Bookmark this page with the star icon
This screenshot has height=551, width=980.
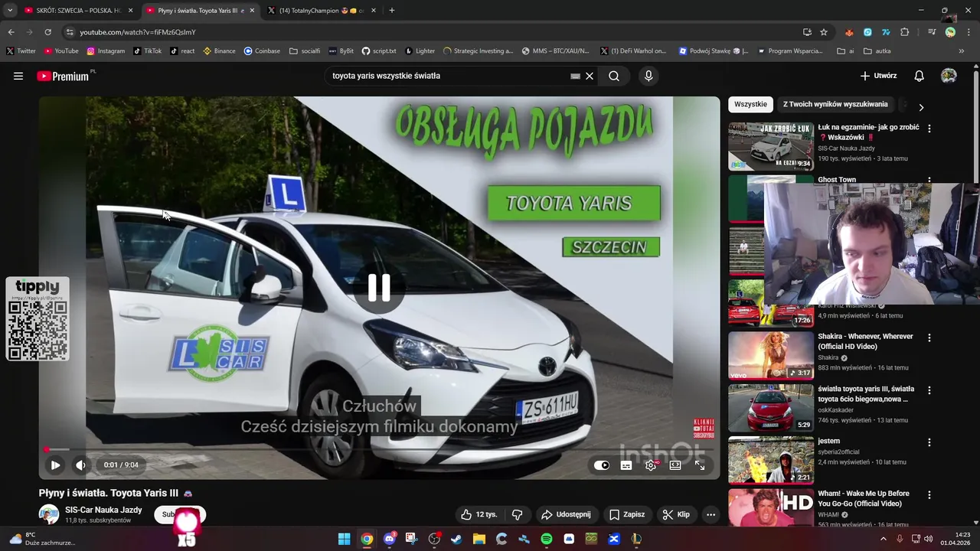click(x=824, y=32)
